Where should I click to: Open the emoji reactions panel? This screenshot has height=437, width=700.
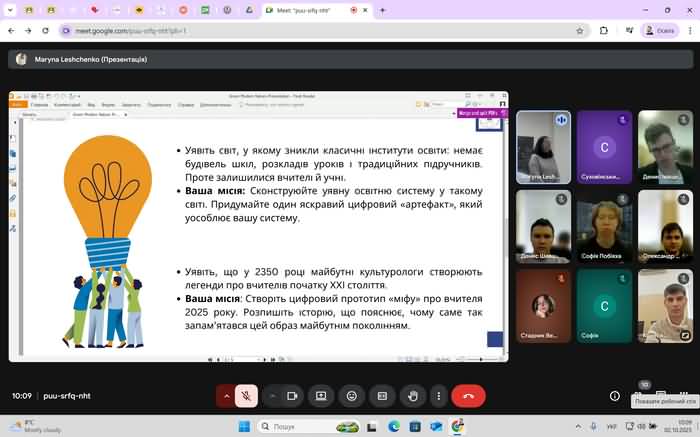(x=351, y=396)
